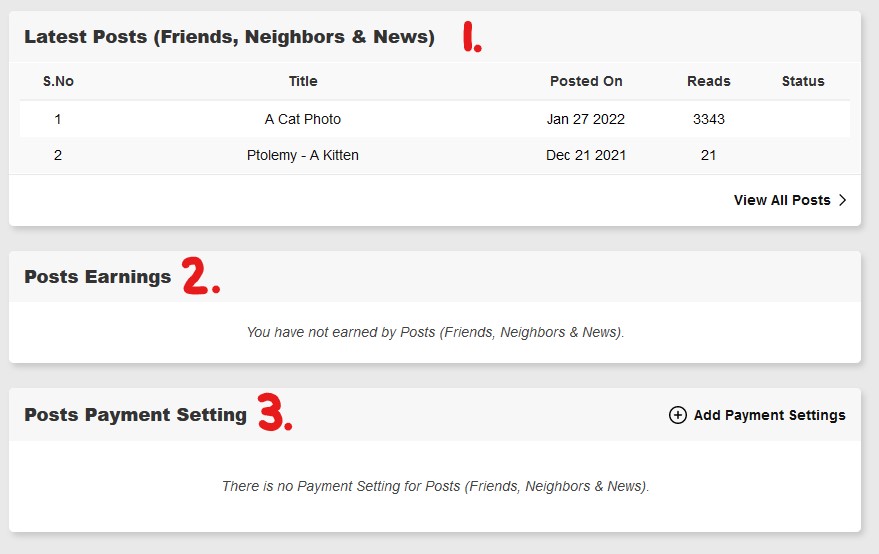This screenshot has width=879, height=554.
Task: Open the Ptolemy - A Kitten post
Action: pyautogui.click(x=303, y=155)
